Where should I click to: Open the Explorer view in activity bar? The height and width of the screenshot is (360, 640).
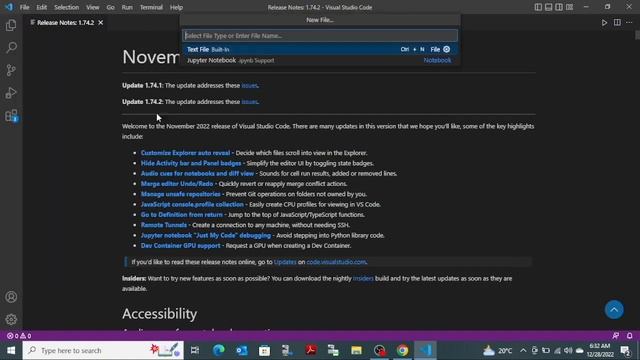click(11, 25)
